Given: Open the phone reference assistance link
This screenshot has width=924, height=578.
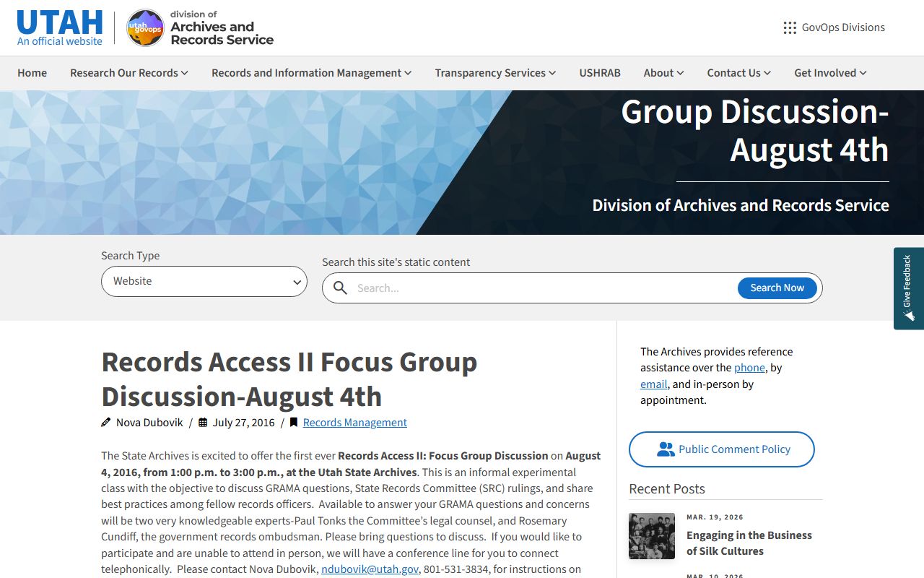Looking at the screenshot, I should [x=749, y=368].
